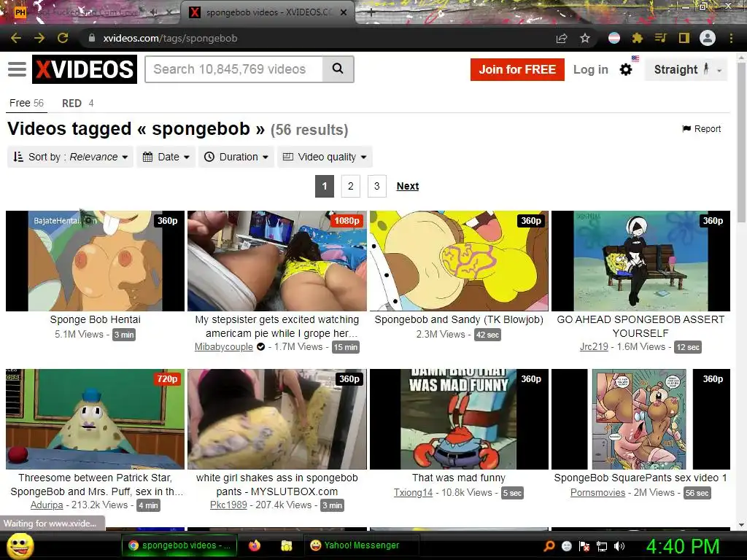Go to results page 2

pyautogui.click(x=351, y=186)
